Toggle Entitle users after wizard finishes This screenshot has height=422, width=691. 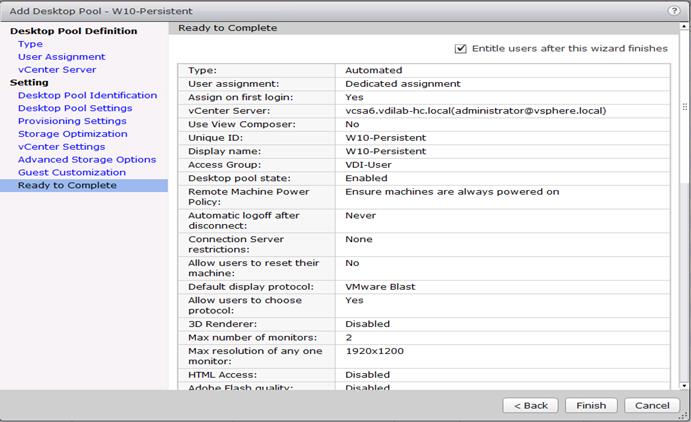pos(461,48)
